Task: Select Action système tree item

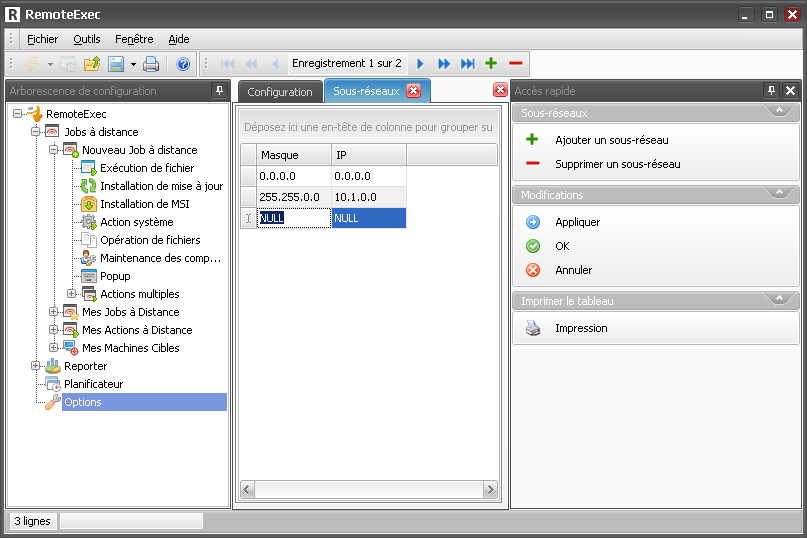Action: [x=136, y=222]
